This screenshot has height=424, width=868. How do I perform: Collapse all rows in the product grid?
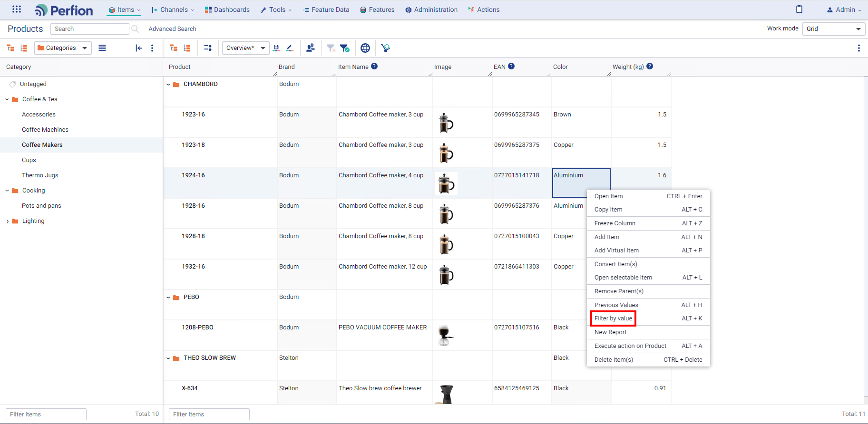[187, 48]
